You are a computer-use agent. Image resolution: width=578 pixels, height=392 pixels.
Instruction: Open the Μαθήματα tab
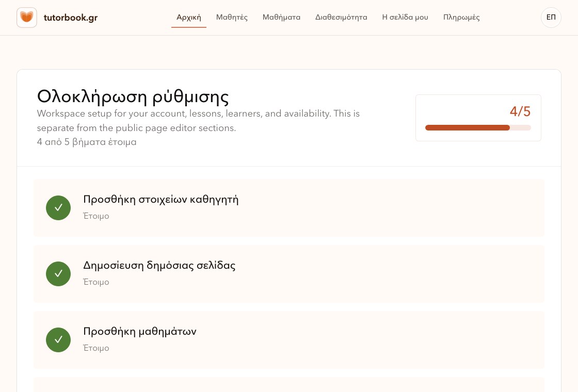tap(281, 18)
